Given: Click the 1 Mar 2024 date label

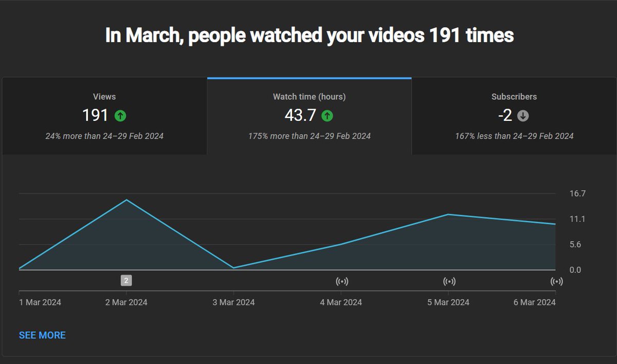Looking at the screenshot, I should 40,302.
